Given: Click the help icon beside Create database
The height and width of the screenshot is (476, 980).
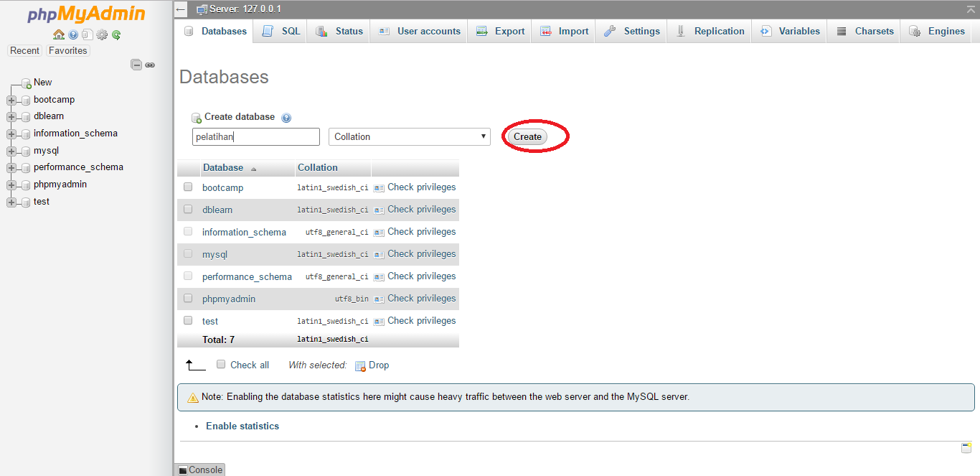Looking at the screenshot, I should [x=286, y=118].
